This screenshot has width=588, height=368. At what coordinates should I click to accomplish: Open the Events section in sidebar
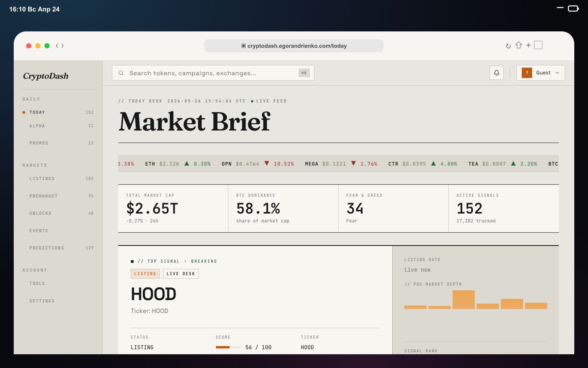coord(58,231)
